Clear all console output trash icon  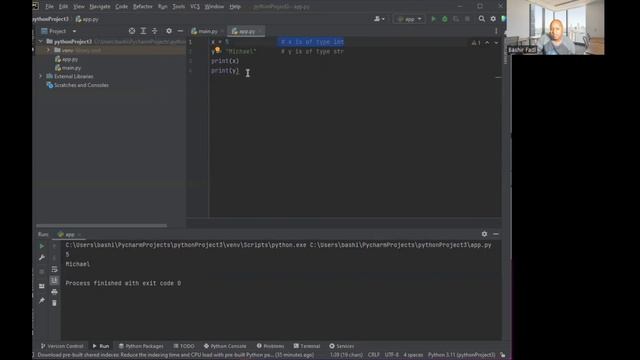(54, 303)
